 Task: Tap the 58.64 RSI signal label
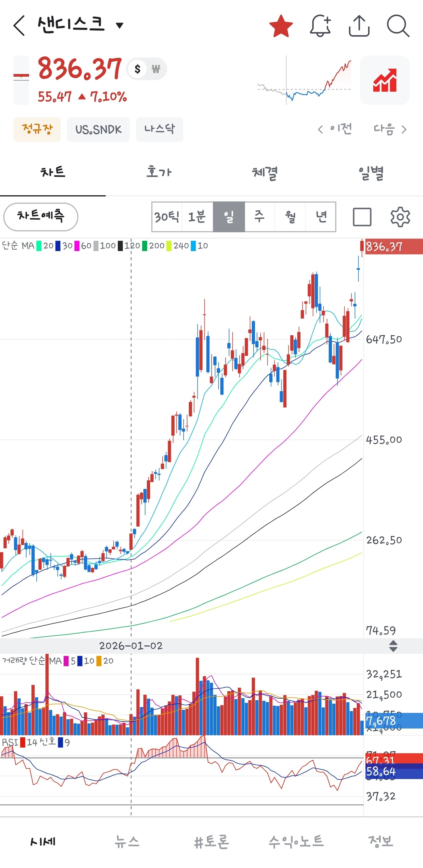[x=394, y=772]
